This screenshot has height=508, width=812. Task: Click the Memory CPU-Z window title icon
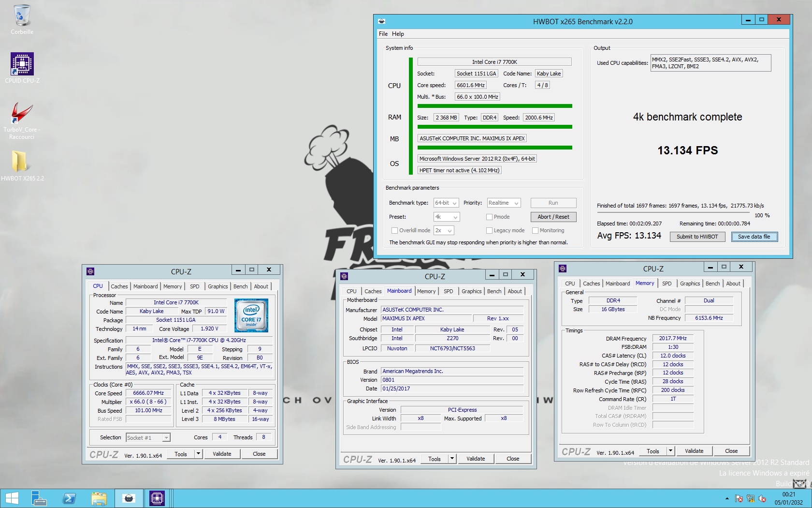[563, 269]
